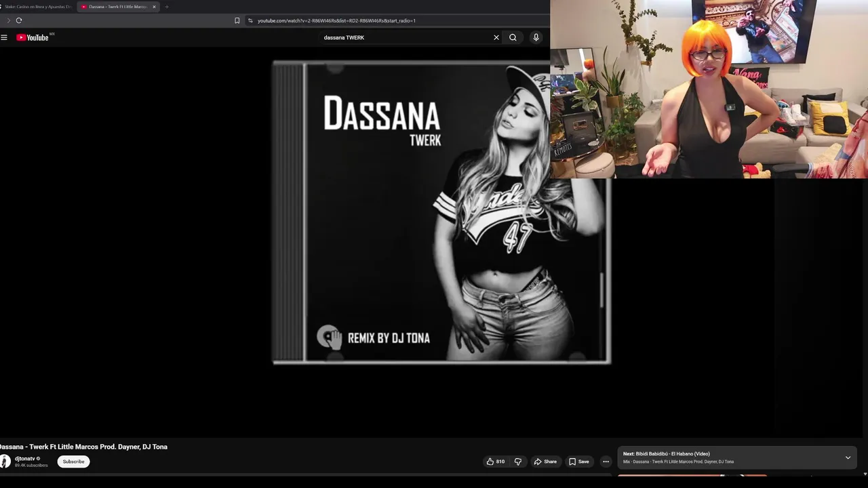
Task: Switch to the Stake Casino en línea tab
Action: [37, 7]
